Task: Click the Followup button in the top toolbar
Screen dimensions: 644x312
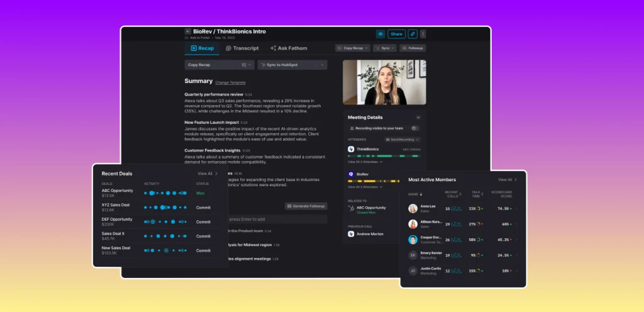Action: [x=413, y=48]
